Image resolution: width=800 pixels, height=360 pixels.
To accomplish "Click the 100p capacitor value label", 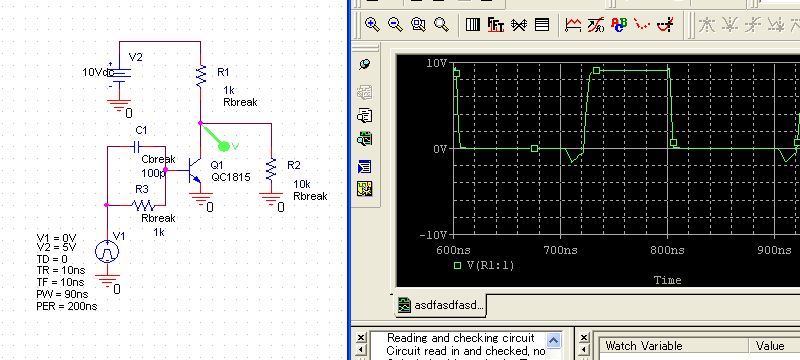I will (153, 174).
